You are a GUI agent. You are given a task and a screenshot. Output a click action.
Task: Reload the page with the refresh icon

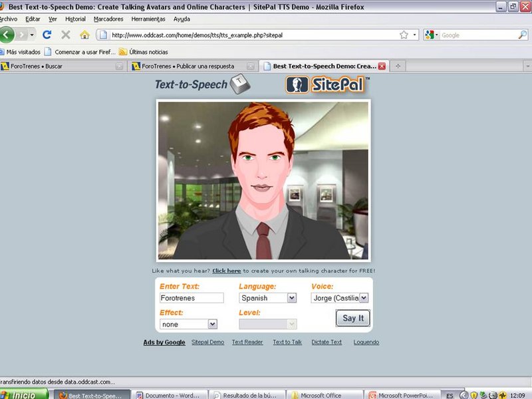47,35
